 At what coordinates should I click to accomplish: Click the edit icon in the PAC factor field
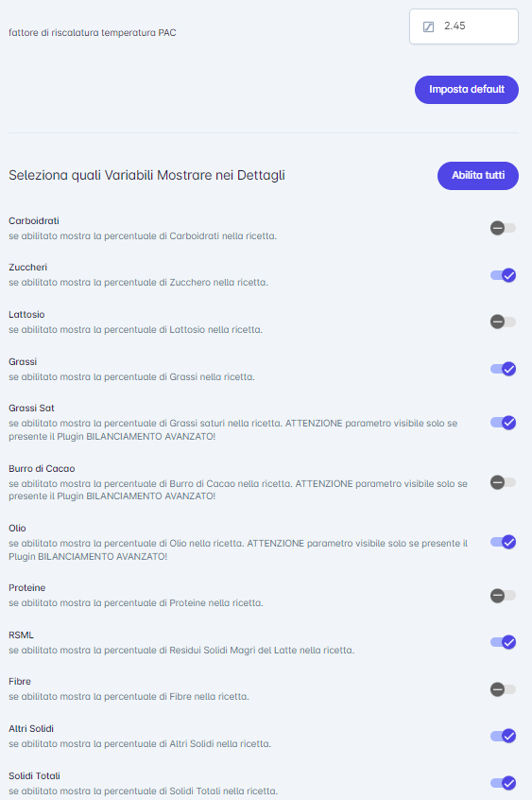click(428, 26)
